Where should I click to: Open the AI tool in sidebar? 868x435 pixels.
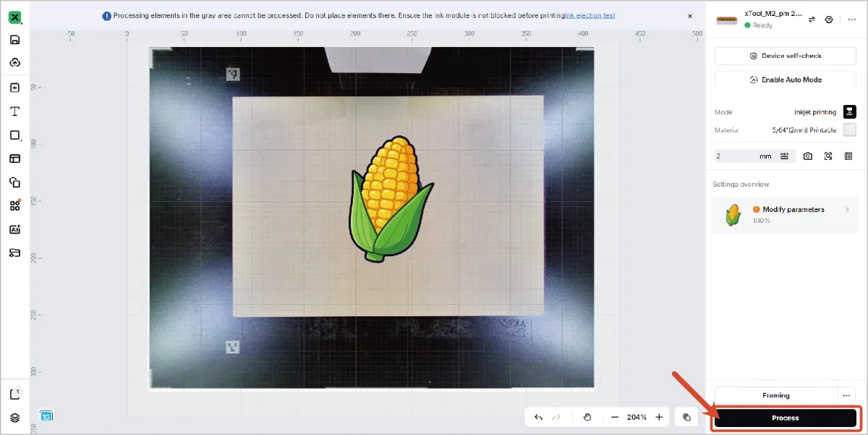click(14, 229)
